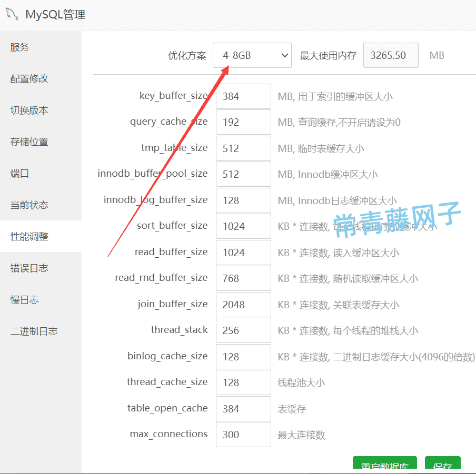This screenshot has height=474, width=476.
Task: Select the dropdown arrow next to 4-8GB
Action: [283, 55]
